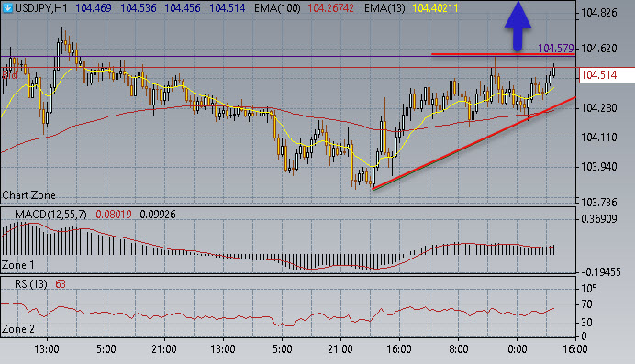The image size is (635, 364).
Task: Click the EMA(13) value 104.40211
Action: pos(435,8)
